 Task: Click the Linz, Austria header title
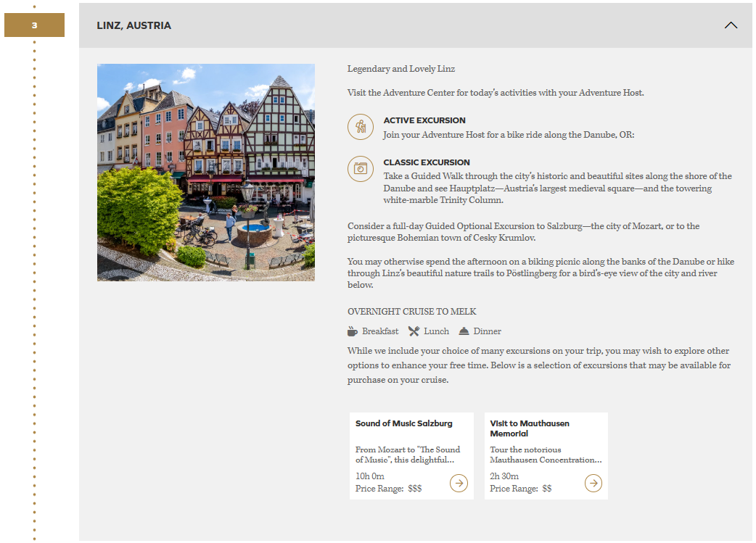(x=134, y=25)
